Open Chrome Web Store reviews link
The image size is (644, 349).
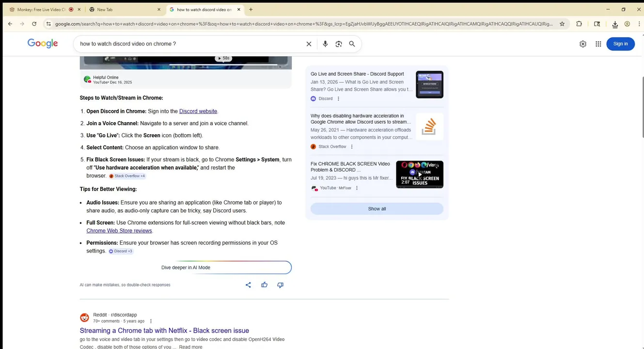coord(119,231)
